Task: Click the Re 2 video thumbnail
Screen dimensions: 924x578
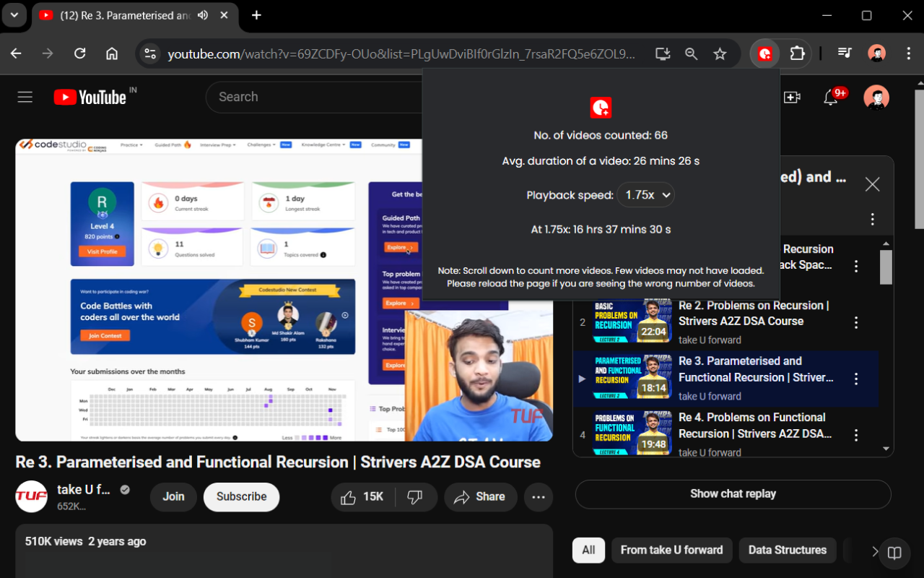Action: (x=632, y=320)
